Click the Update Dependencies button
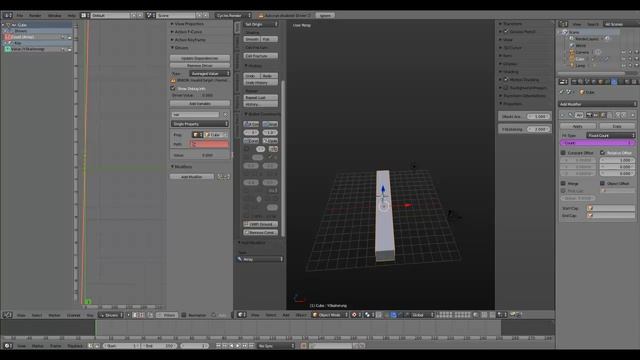The width and height of the screenshot is (640, 360). (x=200, y=58)
